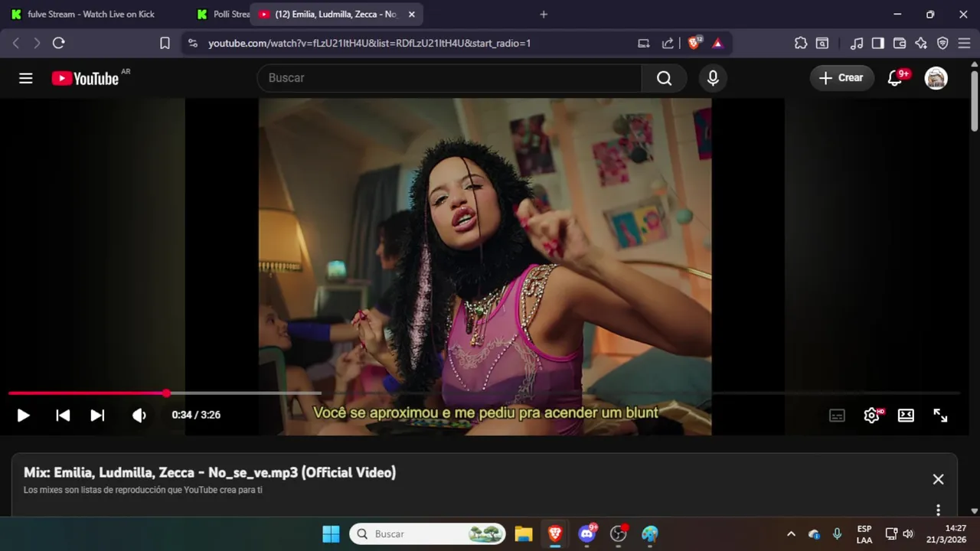Switch to the Polli Stream Kick tab

[x=222, y=15]
